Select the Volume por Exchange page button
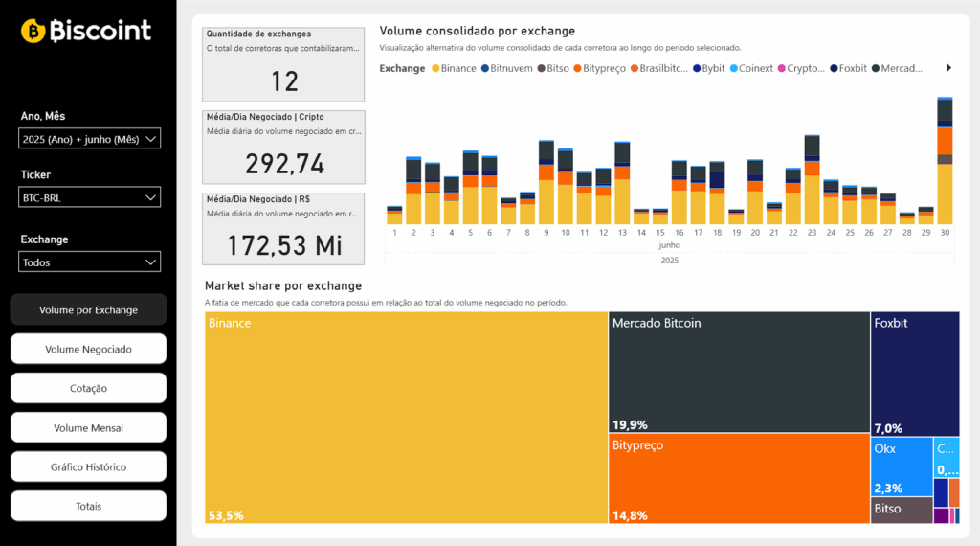Viewport: 980px width, 546px height. pyautogui.click(x=88, y=309)
